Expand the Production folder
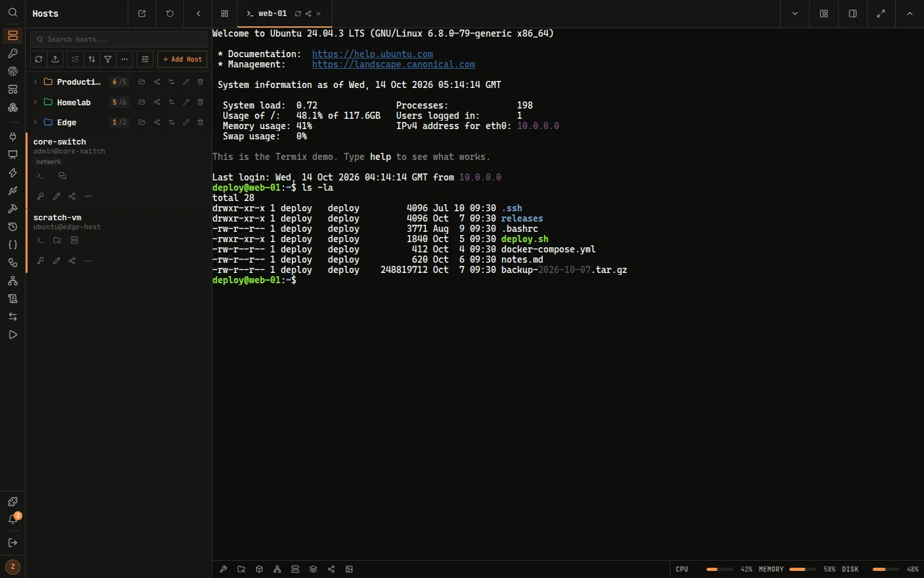The image size is (924, 578). (x=35, y=82)
